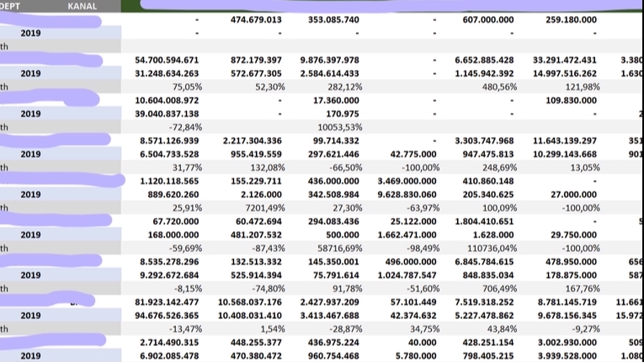Select growth value 34,75%
The height and width of the screenshot is (362, 644).
(x=425, y=329)
